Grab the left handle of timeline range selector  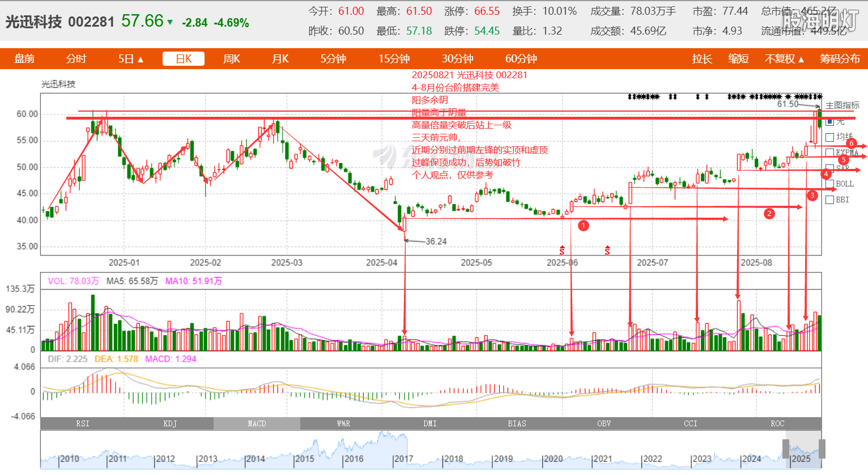(786, 449)
